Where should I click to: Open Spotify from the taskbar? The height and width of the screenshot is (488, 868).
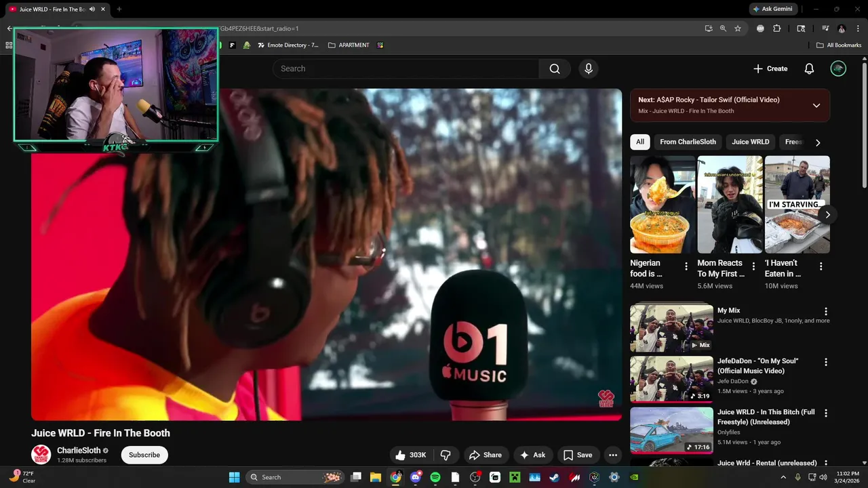click(435, 477)
